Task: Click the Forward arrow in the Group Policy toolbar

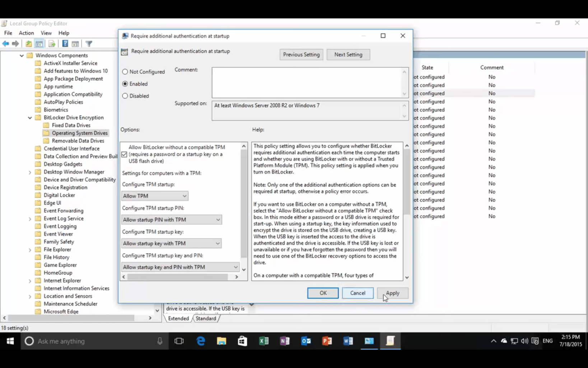Action: (x=15, y=44)
